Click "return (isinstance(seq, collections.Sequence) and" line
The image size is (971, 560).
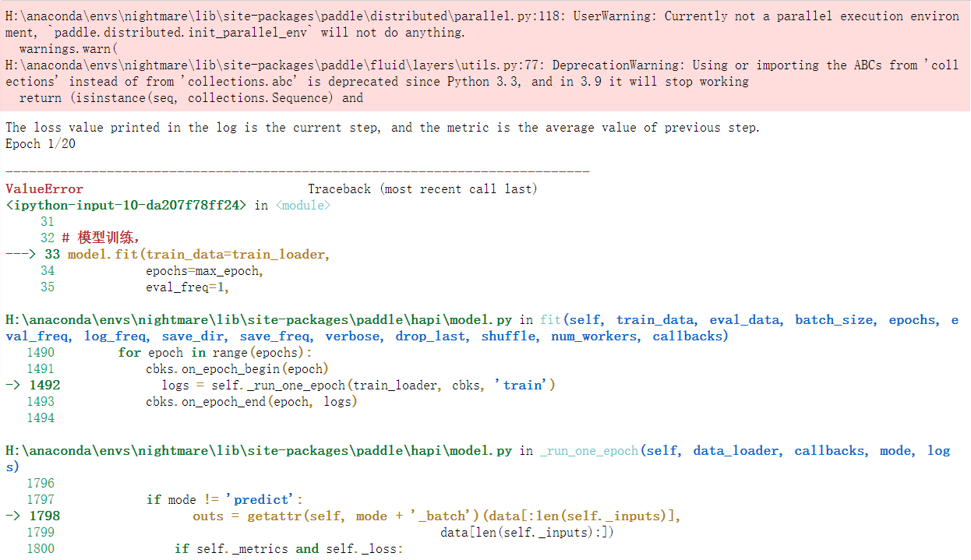(192, 98)
